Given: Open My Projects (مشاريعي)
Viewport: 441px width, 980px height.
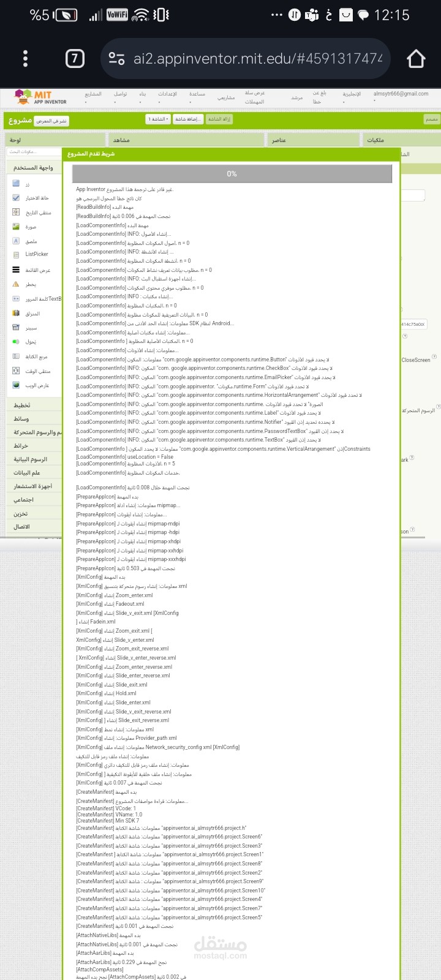Looking at the screenshot, I should 226,97.
